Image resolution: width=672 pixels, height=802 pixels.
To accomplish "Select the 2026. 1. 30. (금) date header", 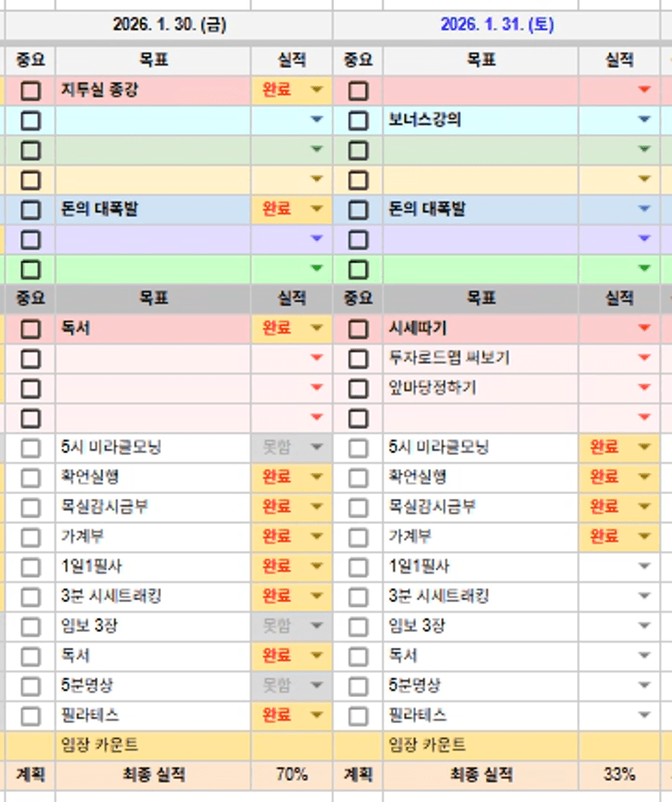I will click(x=169, y=25).
